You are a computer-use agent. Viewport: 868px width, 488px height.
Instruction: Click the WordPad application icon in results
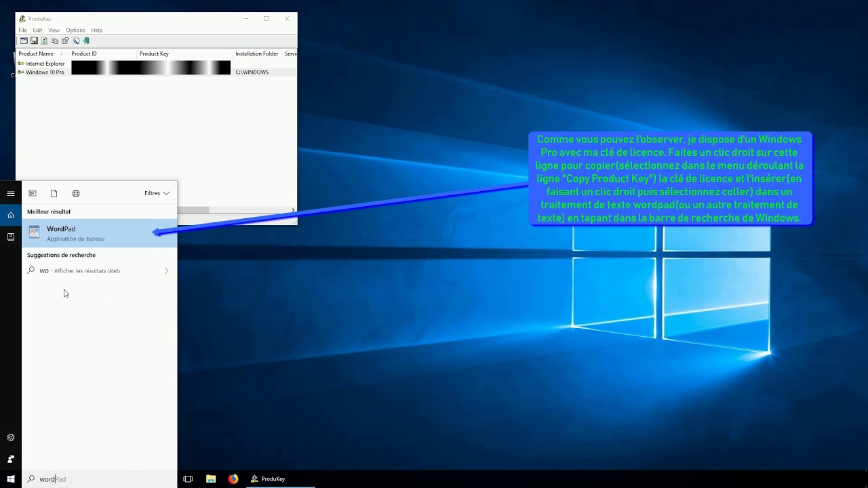(x=34, y=233)
